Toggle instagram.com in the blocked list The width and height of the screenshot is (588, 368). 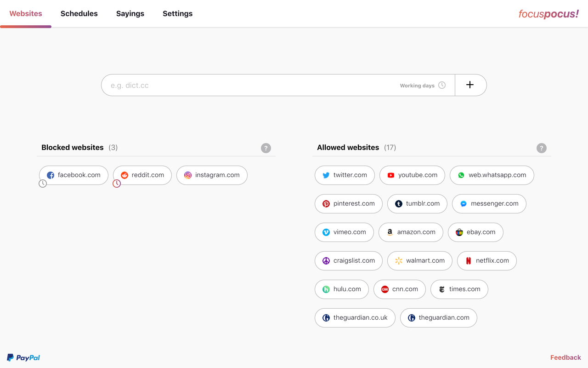212,175
